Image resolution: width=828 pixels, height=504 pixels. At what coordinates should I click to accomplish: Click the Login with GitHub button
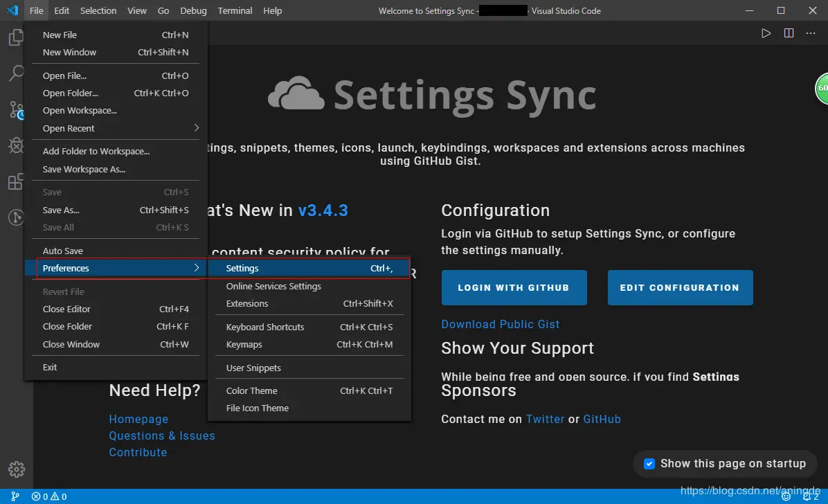[514, 287]
